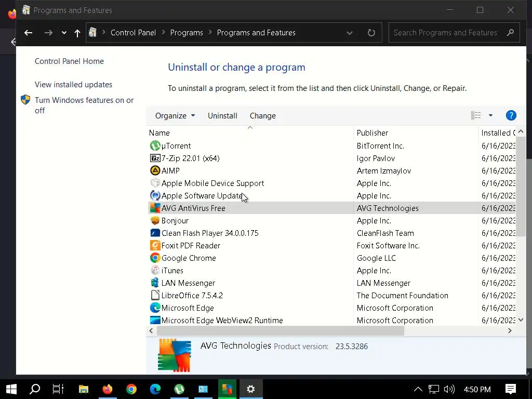This screenshot has height=399, width=532.
Task: Click the Foxit PDF Reader icon
Action: pyautogui.click(x=155, y=246)
